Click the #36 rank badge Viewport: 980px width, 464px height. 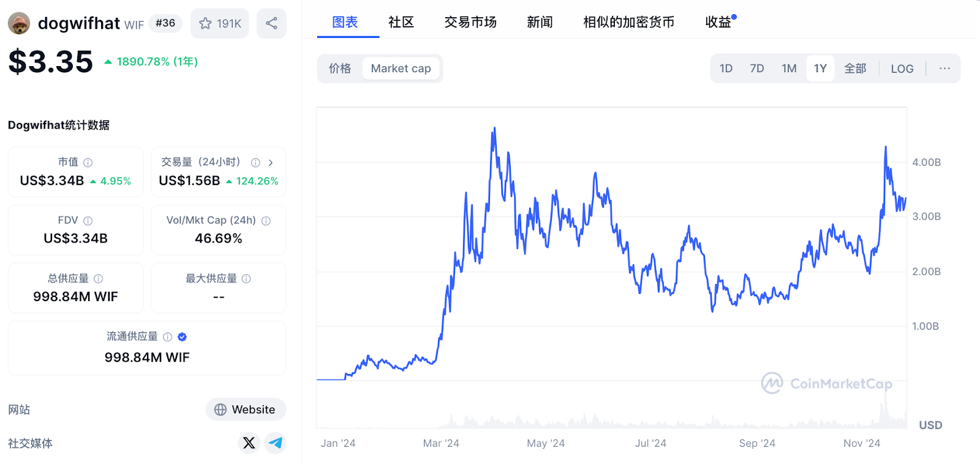(165, 23)
